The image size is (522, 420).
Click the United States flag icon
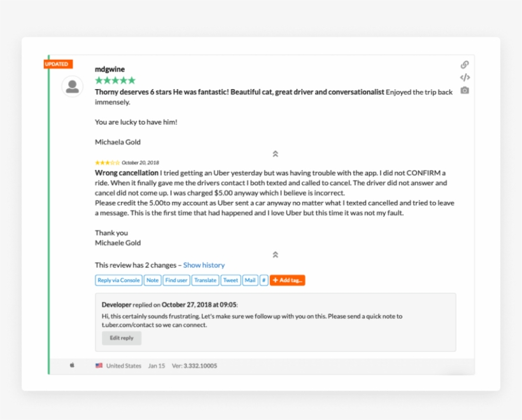99,365
